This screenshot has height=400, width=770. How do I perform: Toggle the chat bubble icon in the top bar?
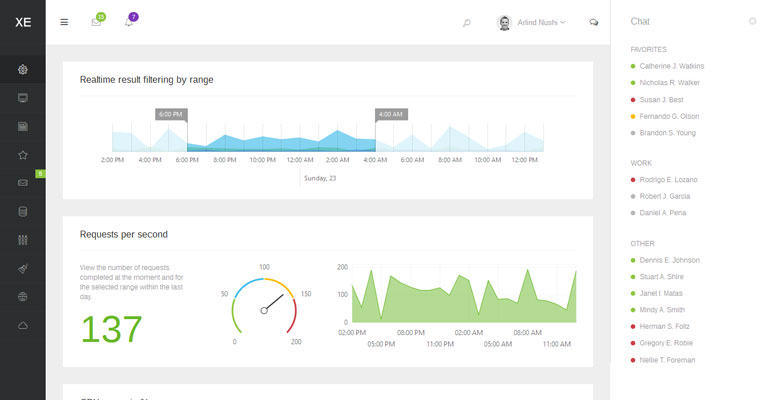coord(594,22)
